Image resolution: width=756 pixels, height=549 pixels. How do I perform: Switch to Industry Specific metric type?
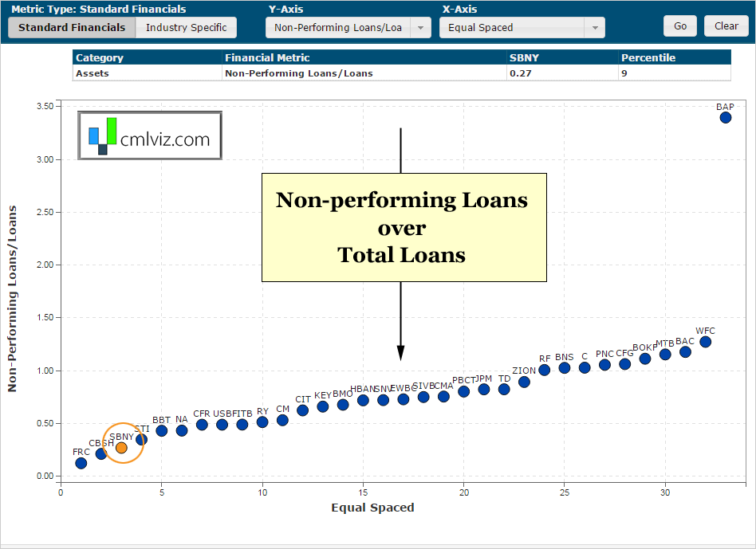point(186,27)
